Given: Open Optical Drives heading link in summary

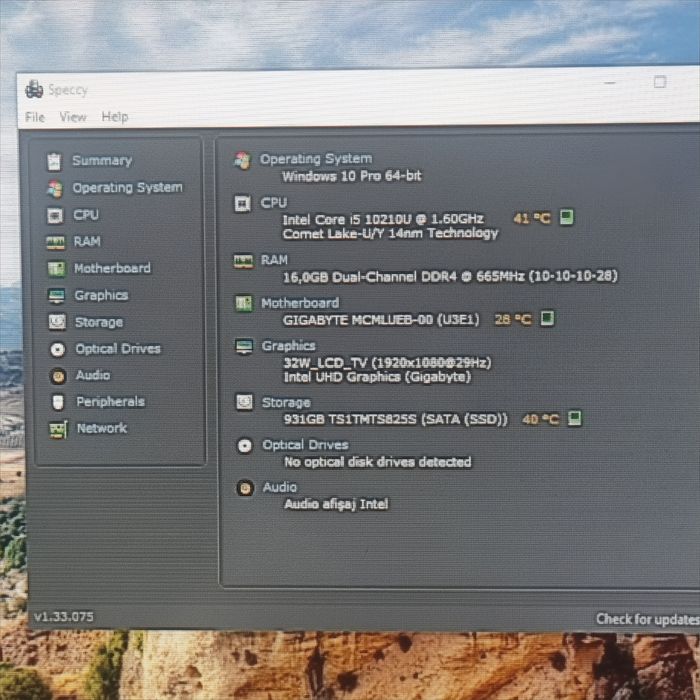Looking at the screenshot, I should [305, 445].
